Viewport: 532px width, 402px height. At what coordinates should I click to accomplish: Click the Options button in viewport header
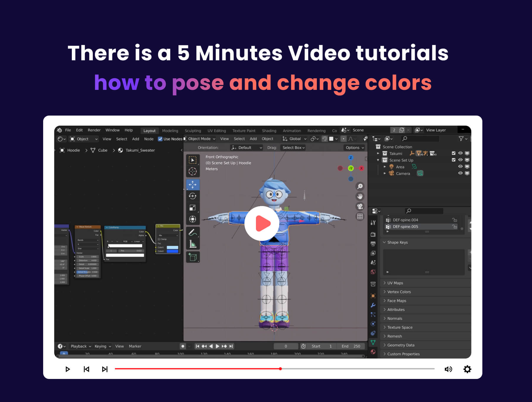[355, 147]
